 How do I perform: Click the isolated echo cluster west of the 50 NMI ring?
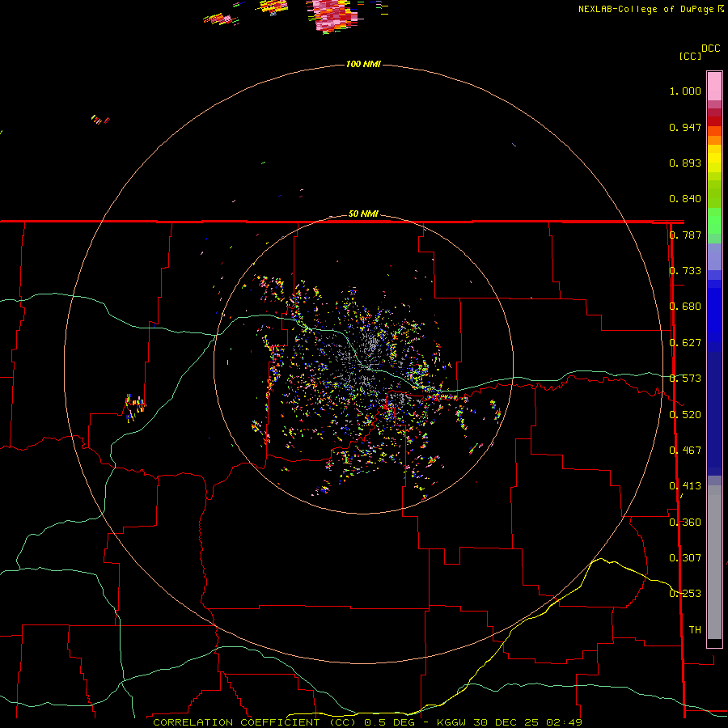135,407
